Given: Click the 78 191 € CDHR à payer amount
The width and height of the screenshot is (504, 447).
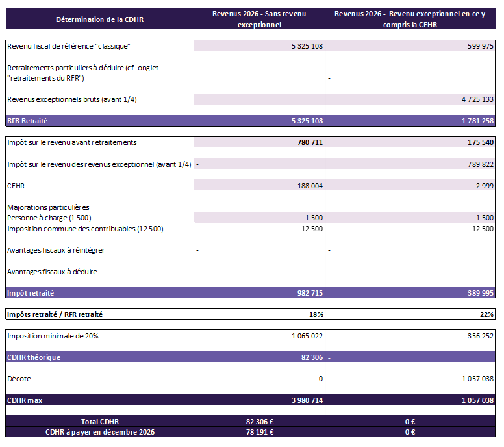Looking at the screenshot, I should [259, 431].
